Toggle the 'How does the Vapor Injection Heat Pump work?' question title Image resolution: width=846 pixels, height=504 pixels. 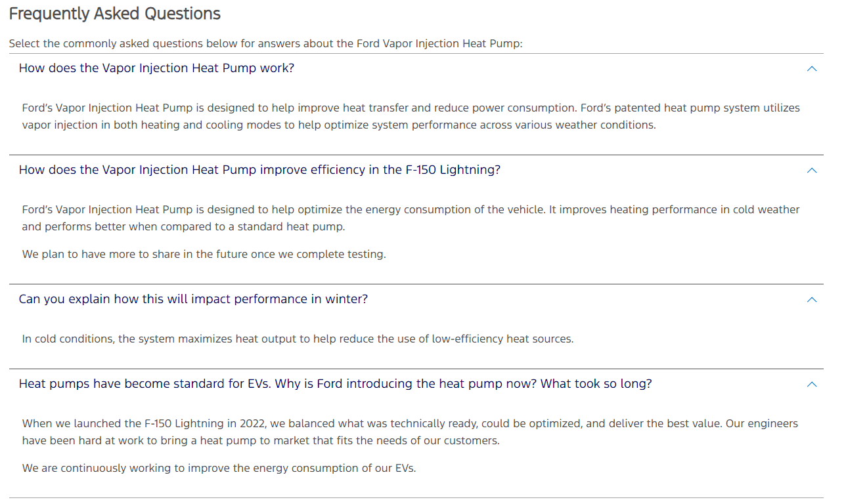[x=156, y=68]
